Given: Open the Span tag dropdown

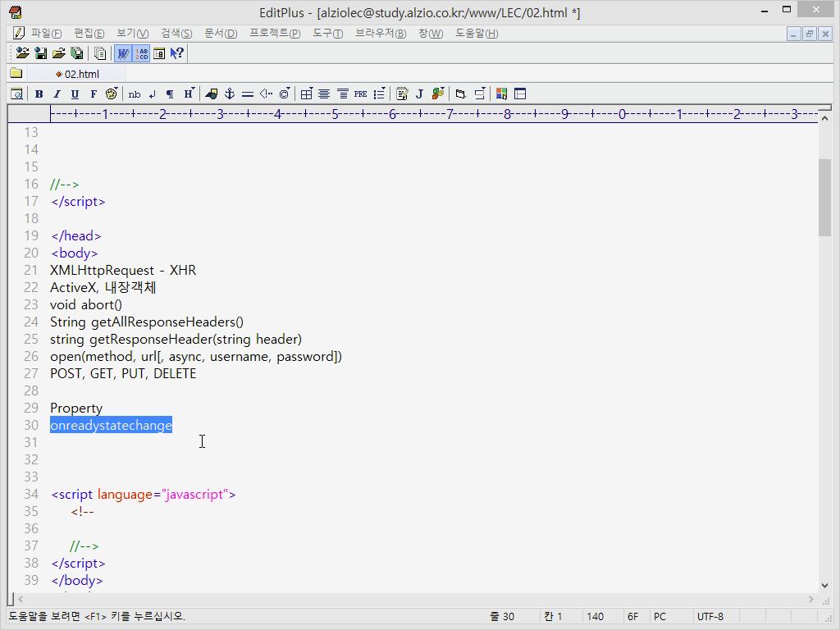Looking at the screenshot, I should [x=479, y=94].
